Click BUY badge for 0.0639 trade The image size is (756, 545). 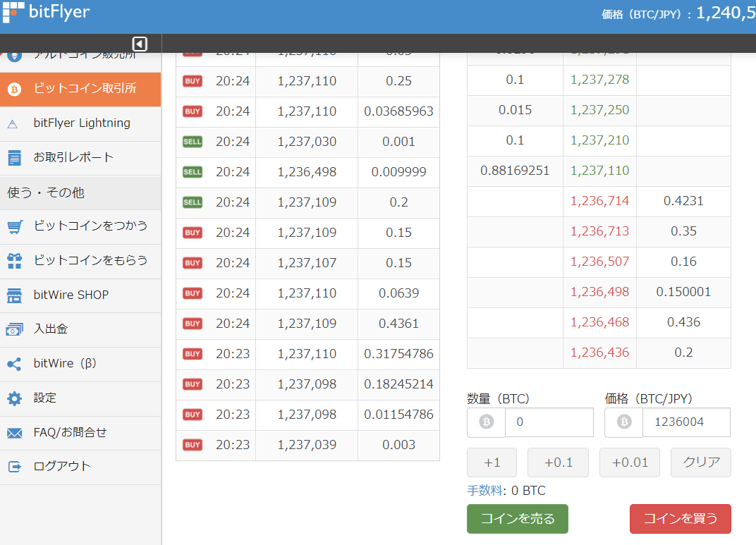(193, 294)
